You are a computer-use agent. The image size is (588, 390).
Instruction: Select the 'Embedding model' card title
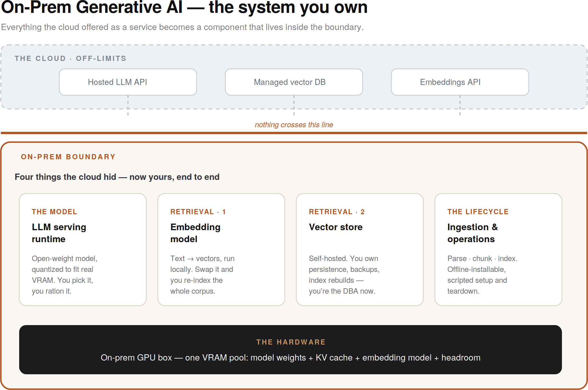pos(195,233)
